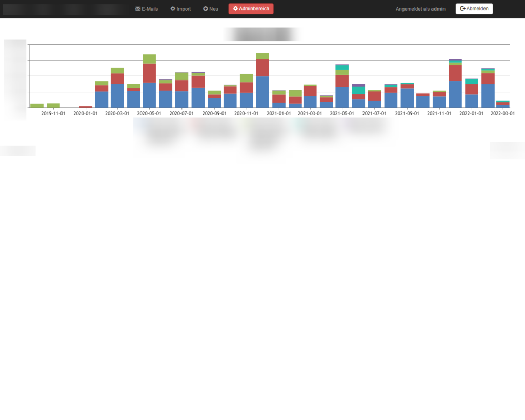Select the blue segment of the tallest chart bar
This screenshot has height=420, width=525.
(262, 92)
